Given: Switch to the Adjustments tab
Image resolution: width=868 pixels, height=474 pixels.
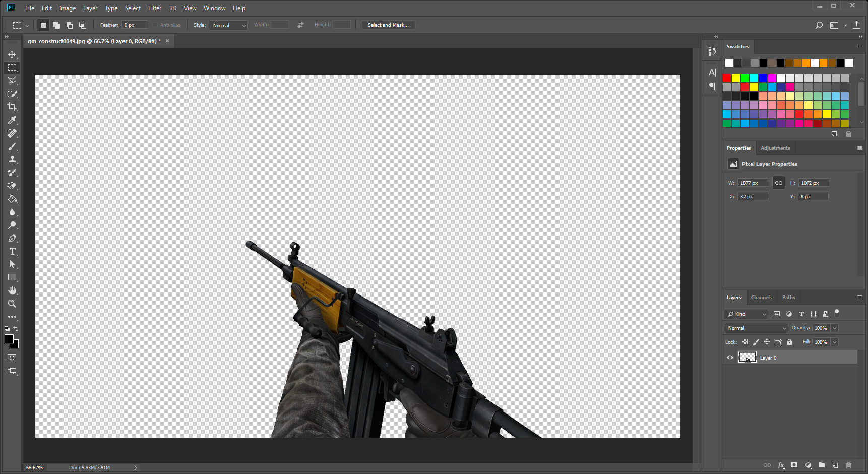Looking at the screenshot, I should pos(775,148).
